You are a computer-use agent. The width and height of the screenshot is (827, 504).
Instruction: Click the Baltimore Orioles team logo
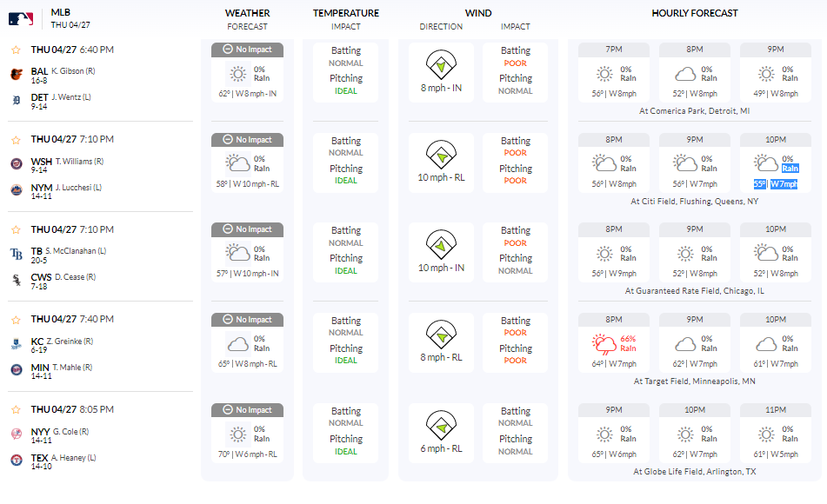pos(17,75)
